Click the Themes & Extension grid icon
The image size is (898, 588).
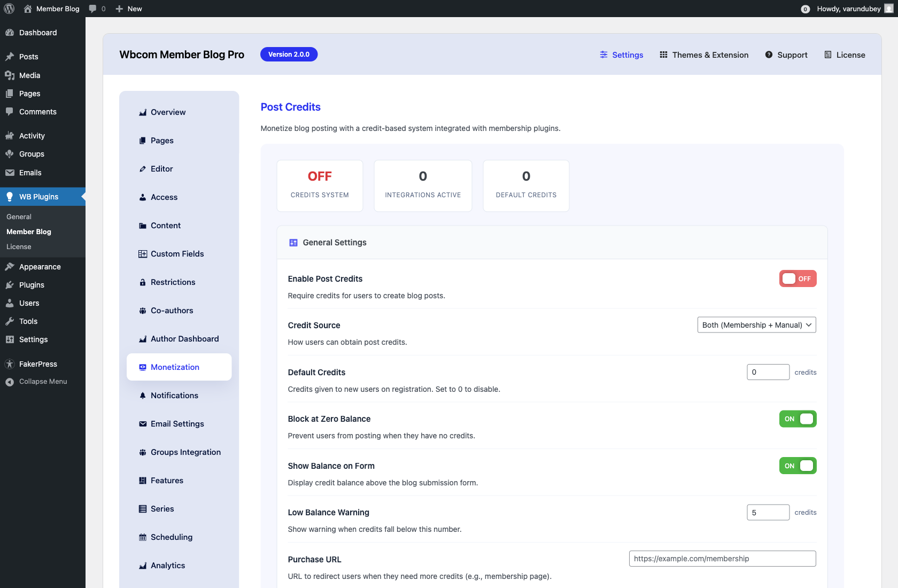click(663, 55)
